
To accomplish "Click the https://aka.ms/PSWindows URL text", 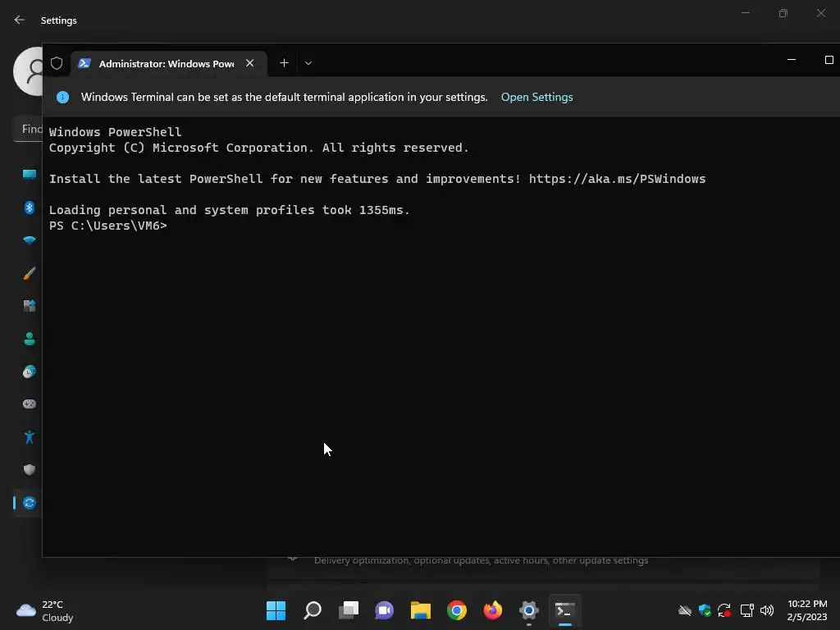I will click(617, 179).
